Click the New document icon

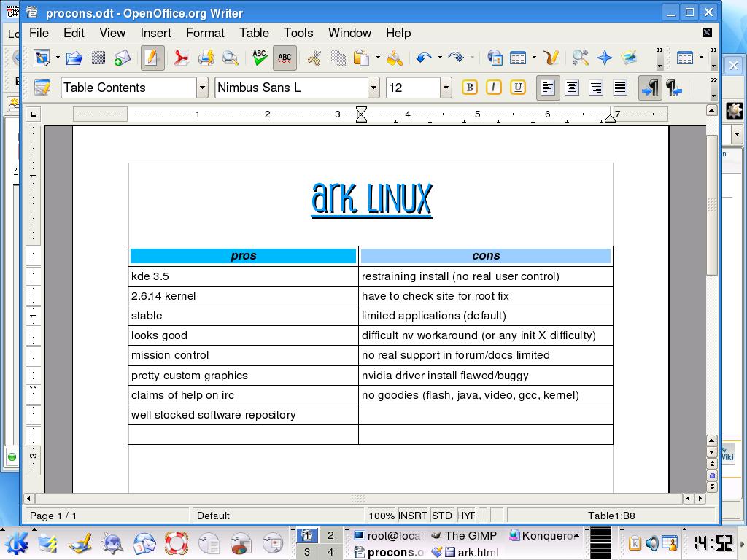coord(42,58)
